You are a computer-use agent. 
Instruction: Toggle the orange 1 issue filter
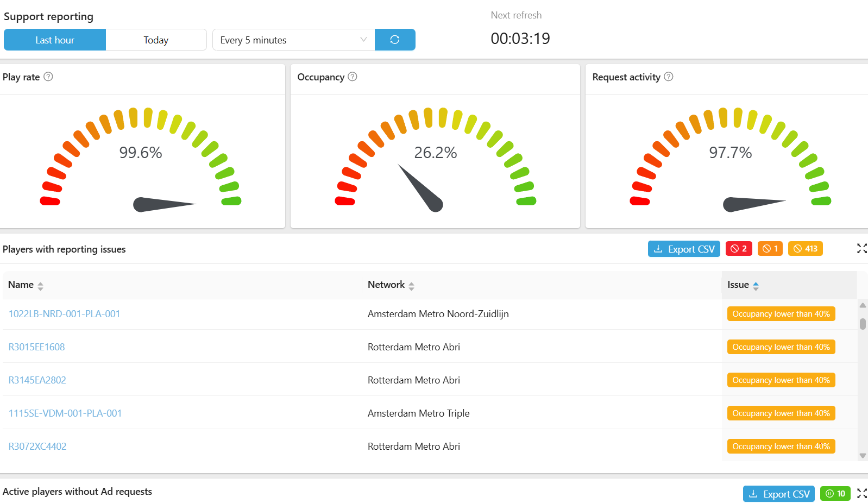(770, 249)
